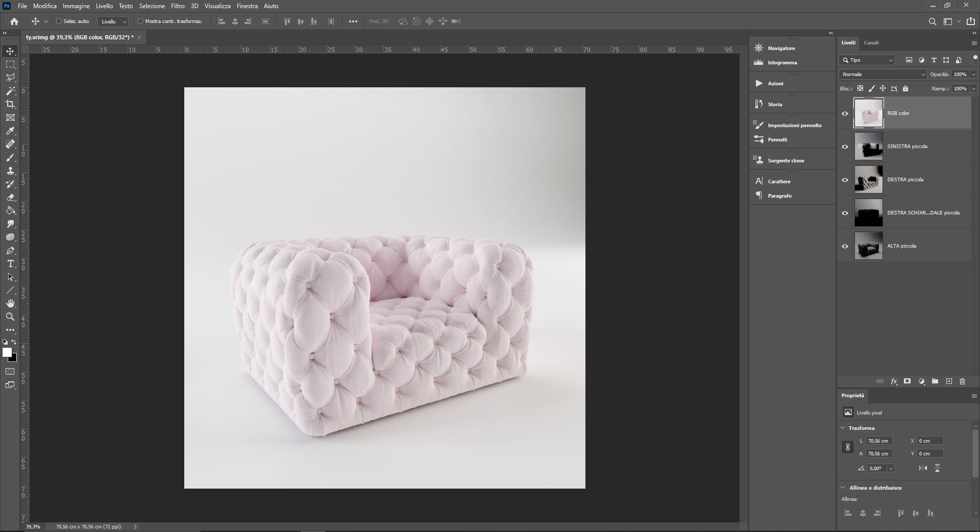Open the Azioni panel
The image size is (980, 532).
[x=775, y=83]
